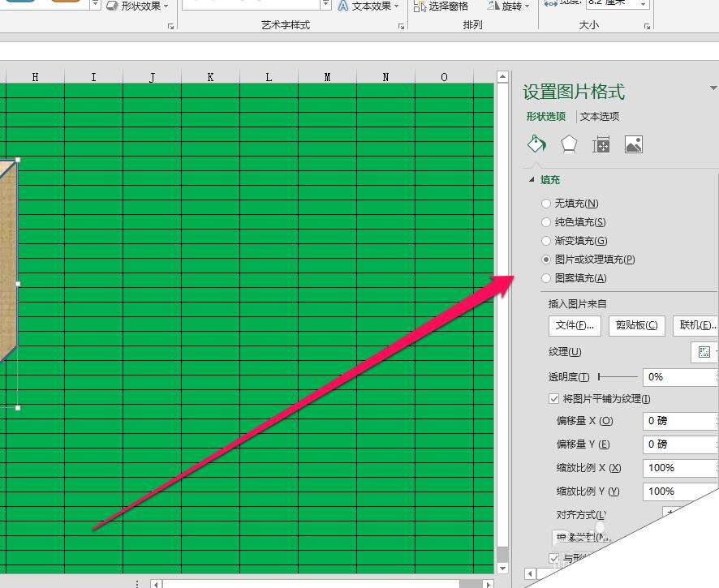Image resolution: width=719 pixels, height=588 pixels.
Task: Select the 图案填充 radio option
Action: coord(545,278)
